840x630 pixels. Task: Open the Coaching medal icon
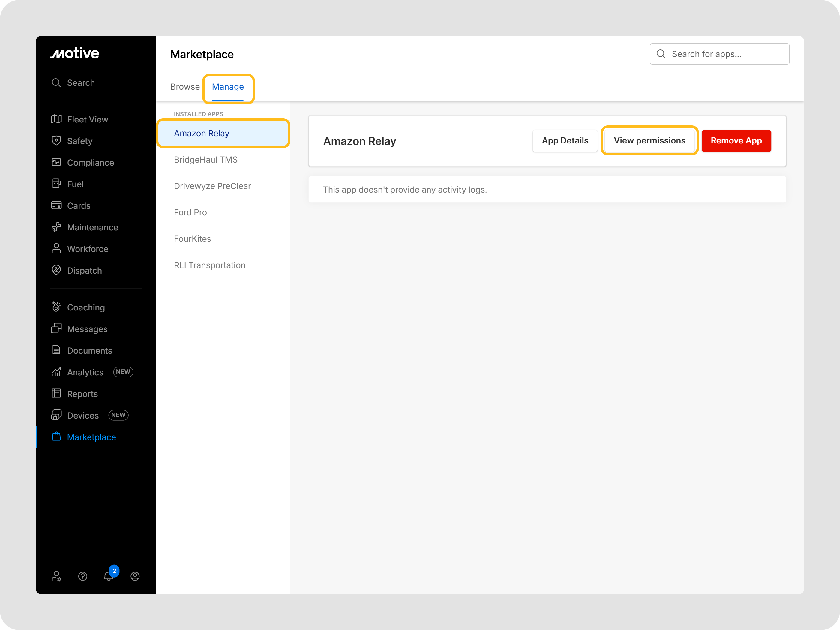click(x=56, y=307)
